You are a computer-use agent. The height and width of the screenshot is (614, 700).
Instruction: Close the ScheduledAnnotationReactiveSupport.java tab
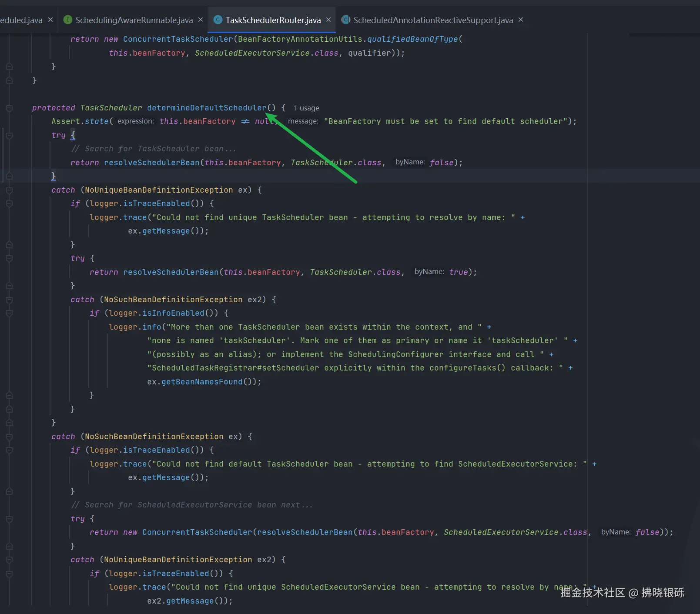pos(521,20)
